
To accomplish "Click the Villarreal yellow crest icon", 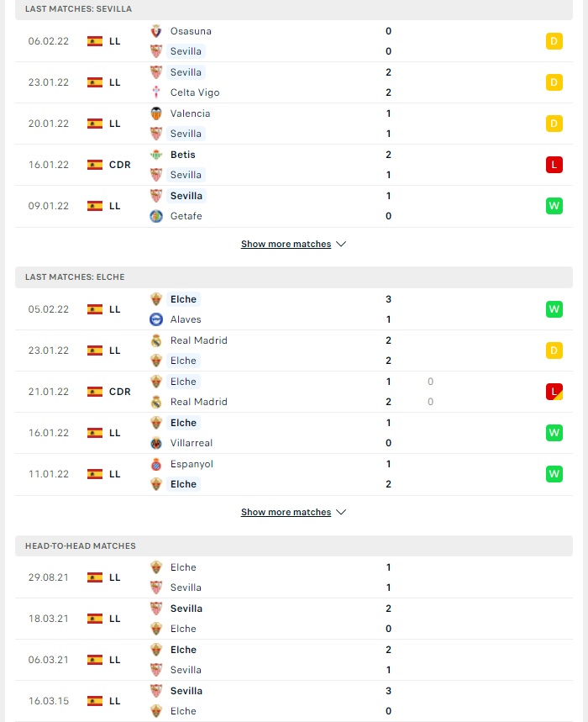I will click(x=156, y=443).
